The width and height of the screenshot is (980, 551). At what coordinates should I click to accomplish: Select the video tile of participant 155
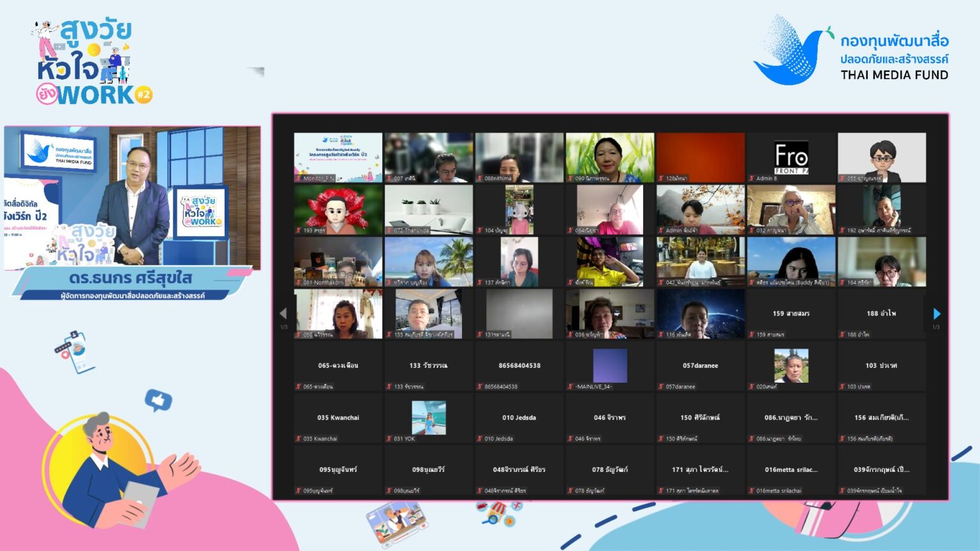[429, 314]
